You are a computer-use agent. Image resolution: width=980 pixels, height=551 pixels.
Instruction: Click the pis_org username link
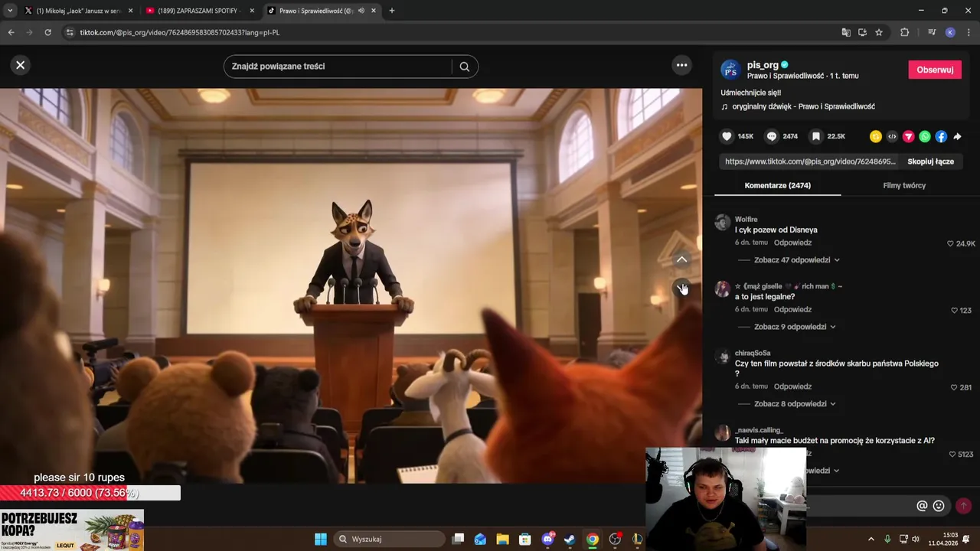(x=763, y=65)
